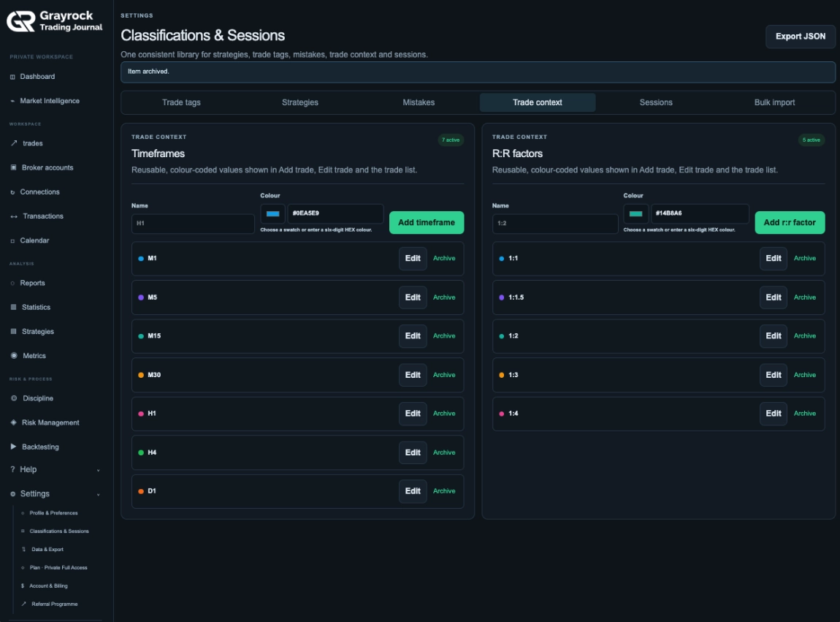Click the Add r:r factor button

[790, 222]
